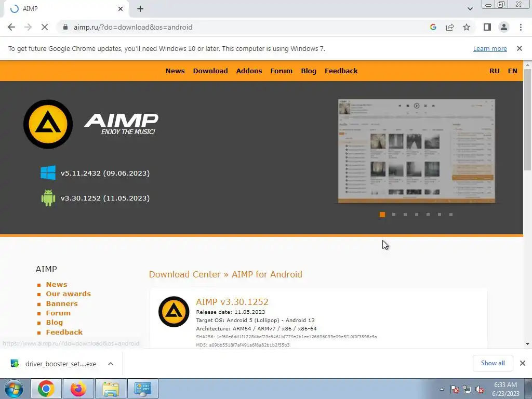The width and height of the screenshot is (532, 399).
Task: Open Our awards in the sidebar
Action: pos(69,294)
